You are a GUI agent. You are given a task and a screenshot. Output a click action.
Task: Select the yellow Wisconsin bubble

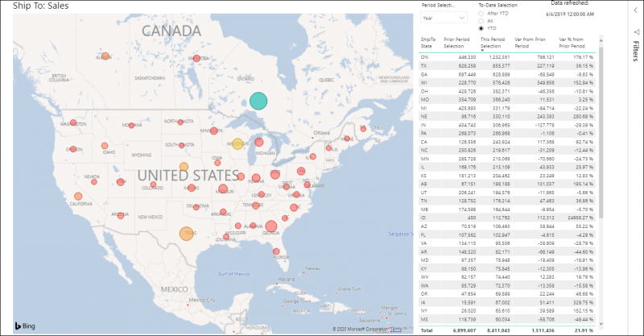click(x=237, y=144)
